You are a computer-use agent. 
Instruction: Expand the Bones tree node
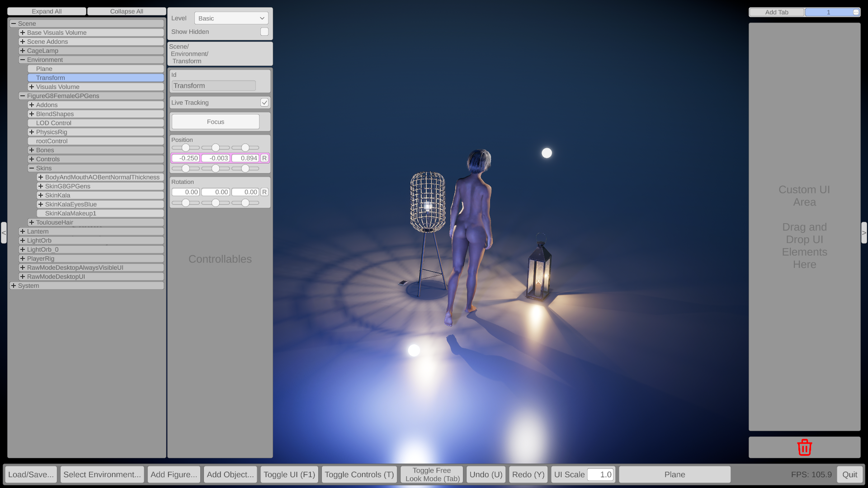pos(31,150)
